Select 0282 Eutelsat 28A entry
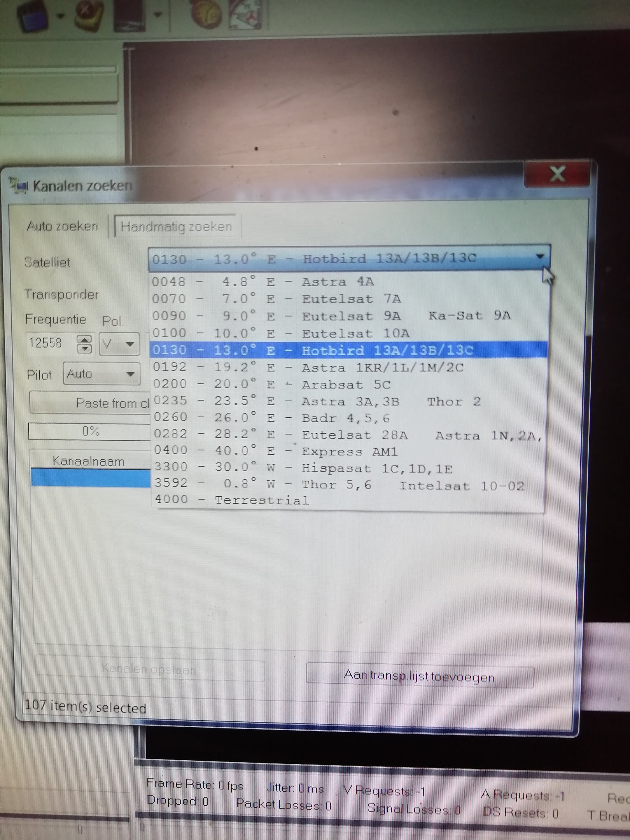 tap(348, 434)
